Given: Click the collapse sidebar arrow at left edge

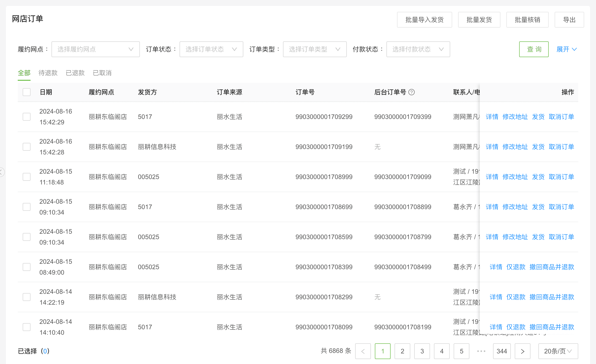Looking at the screenshot, I should 1,172.
